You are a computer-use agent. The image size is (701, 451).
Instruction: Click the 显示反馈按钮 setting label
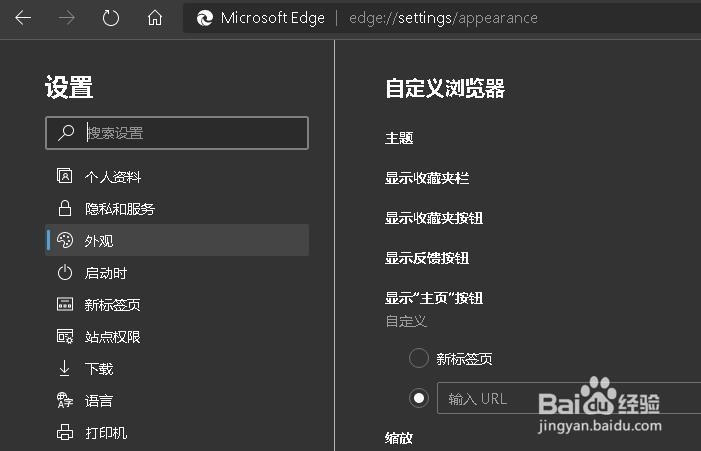[427, 258]
